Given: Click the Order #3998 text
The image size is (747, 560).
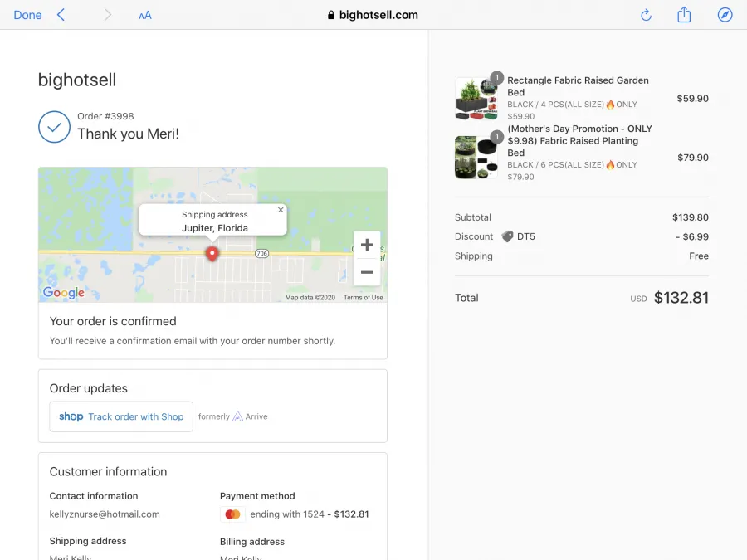Looking at the screenshot, I should (105, 116).
